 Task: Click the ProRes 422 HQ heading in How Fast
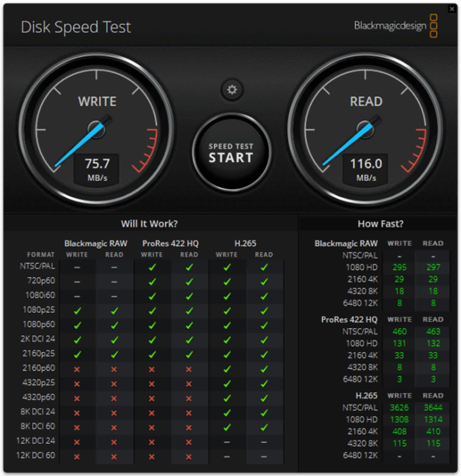[349, 320]
